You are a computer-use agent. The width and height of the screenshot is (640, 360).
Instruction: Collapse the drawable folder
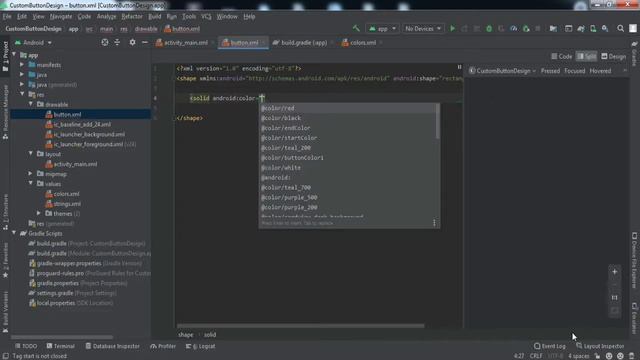[31, 104]
